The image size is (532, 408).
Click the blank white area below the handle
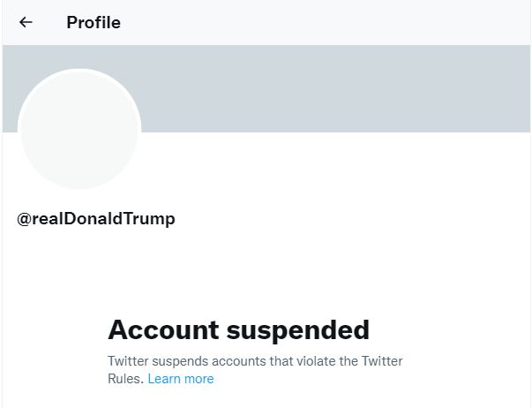coord(265,265)
